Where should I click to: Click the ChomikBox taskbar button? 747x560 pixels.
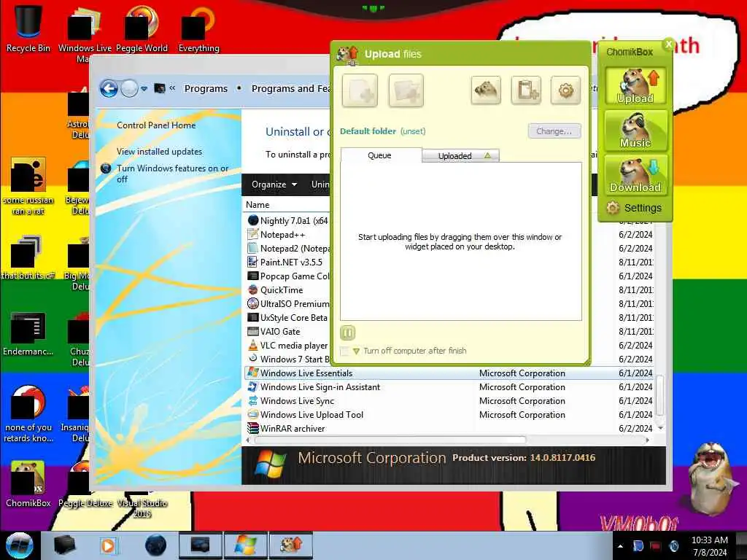point(291,545)
